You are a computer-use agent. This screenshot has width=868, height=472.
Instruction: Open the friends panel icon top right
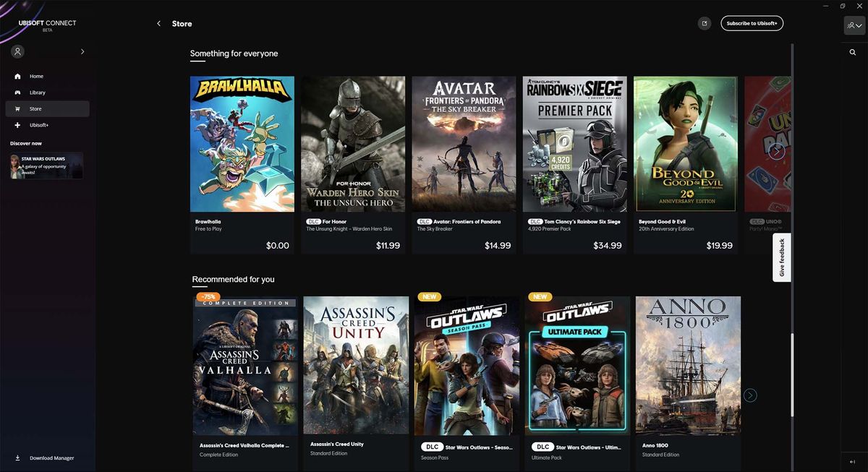click(853, 25)
